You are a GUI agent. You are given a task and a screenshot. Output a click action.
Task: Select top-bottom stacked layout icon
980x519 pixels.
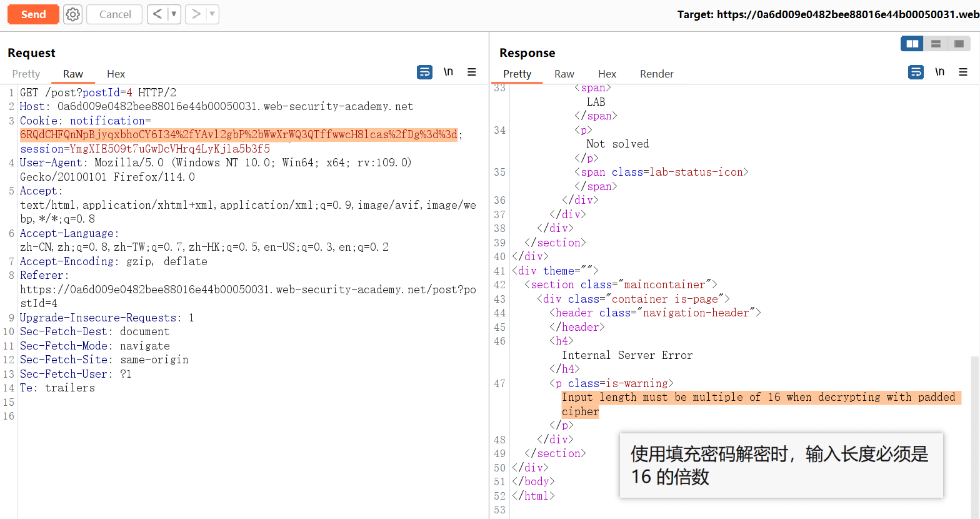pyautogui.click(x=936, y=44)
